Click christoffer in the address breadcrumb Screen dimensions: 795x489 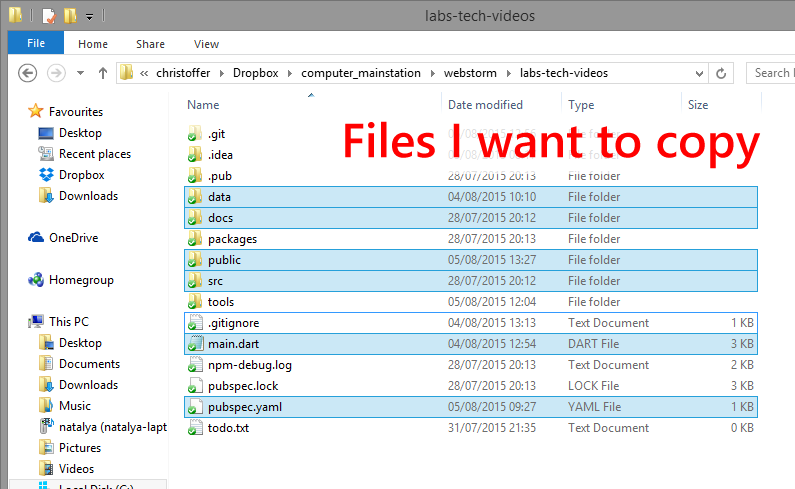click(183, 73)
